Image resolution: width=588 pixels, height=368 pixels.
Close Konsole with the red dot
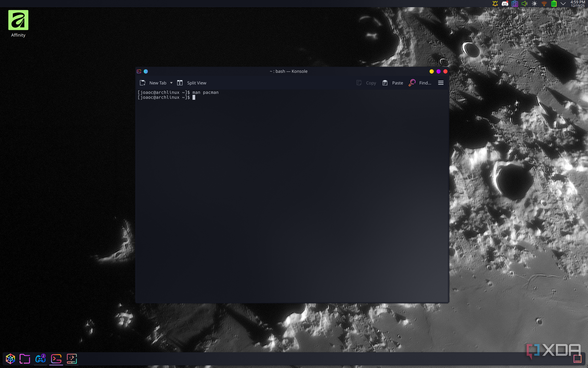445,71
